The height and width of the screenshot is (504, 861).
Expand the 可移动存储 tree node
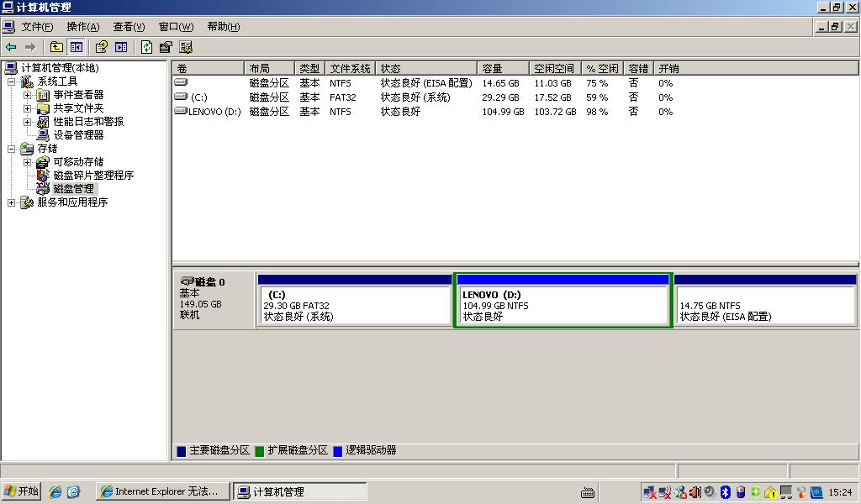point(27,162)
